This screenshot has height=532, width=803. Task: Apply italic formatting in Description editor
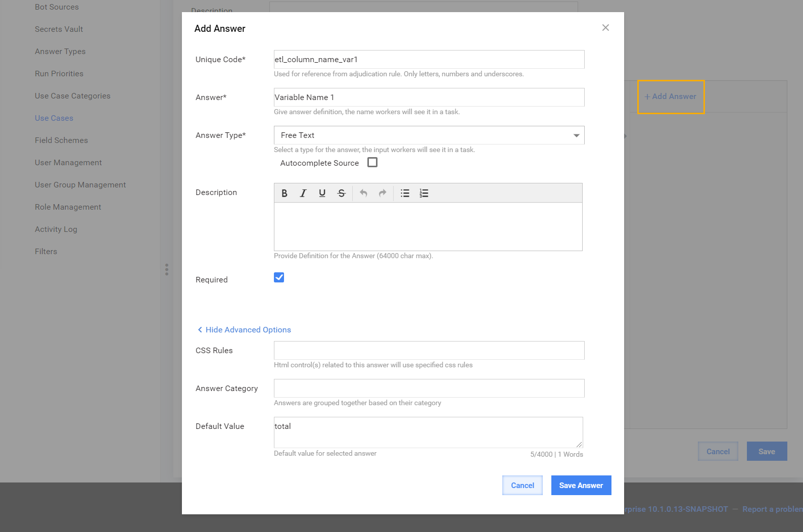tap(303, 193)
